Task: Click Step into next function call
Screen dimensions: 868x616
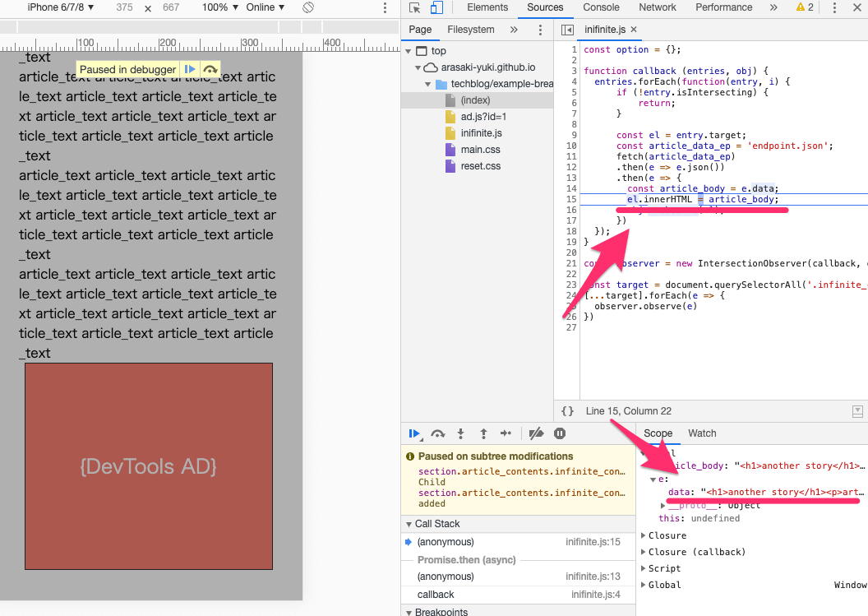Action: pyautogui.click(x=461, y=433)
